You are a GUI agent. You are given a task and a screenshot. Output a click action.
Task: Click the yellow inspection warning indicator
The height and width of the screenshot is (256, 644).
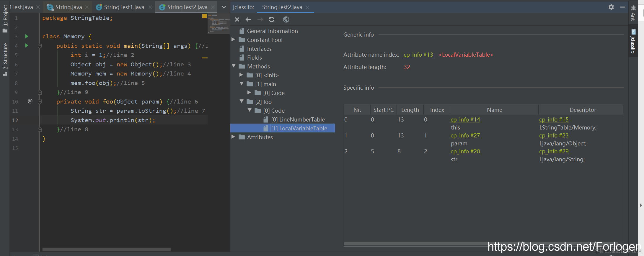click(x=204, y=16)
